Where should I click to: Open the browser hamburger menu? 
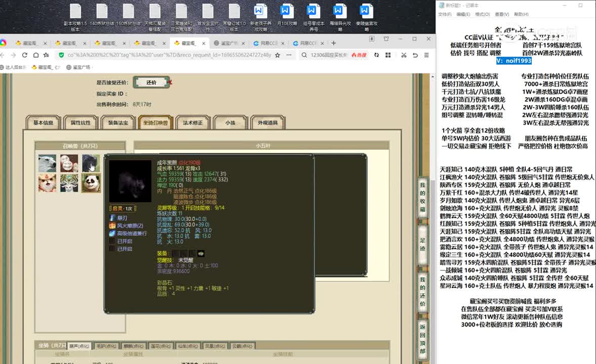[427, 55]
